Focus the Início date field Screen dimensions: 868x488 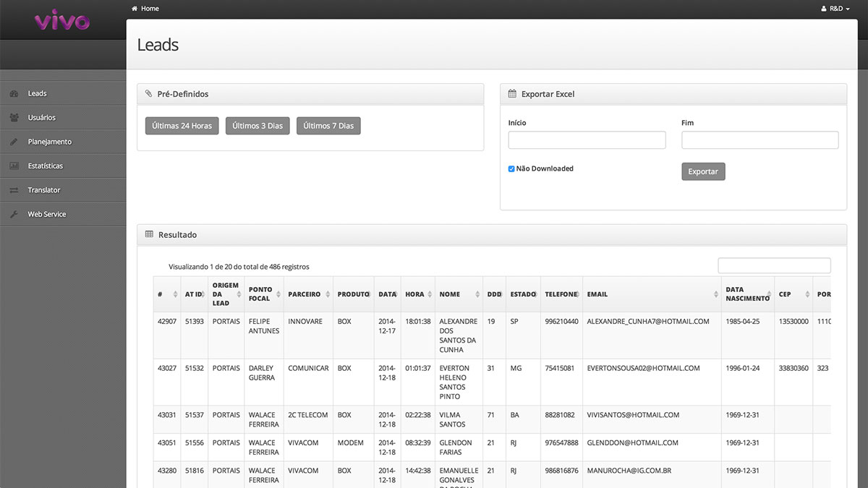click(x=587, y=140)
